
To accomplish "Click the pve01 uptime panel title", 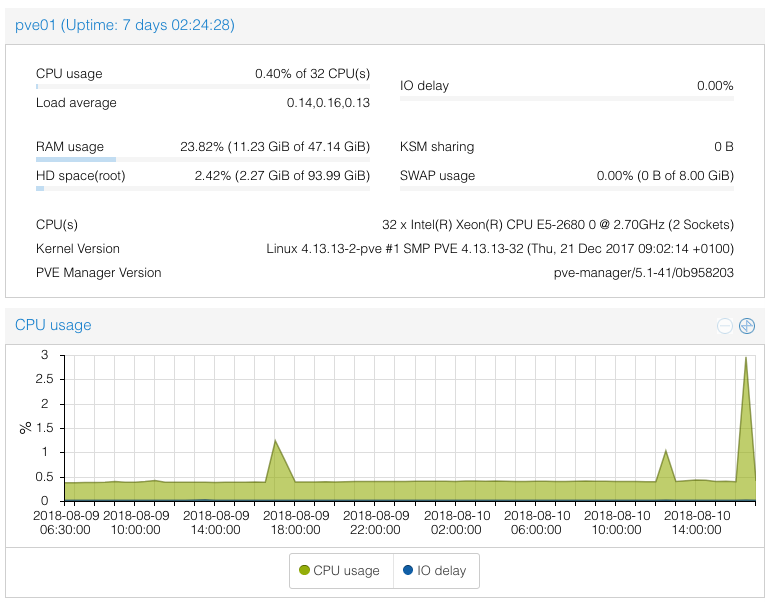I will tap(125, 25).
